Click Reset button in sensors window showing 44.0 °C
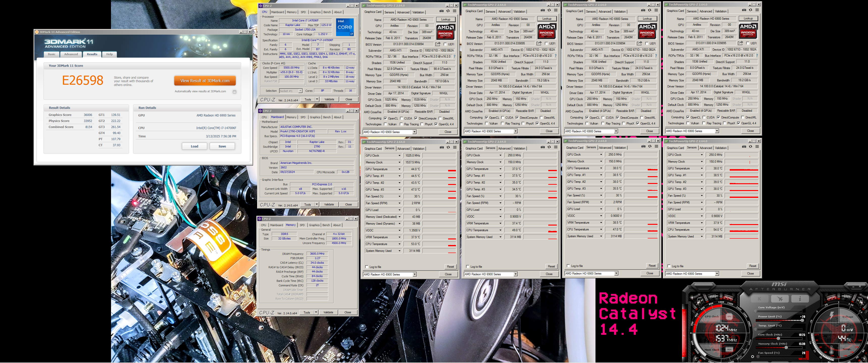The height and width of the screenshot is (363, 868). click(x=451, y=267)
